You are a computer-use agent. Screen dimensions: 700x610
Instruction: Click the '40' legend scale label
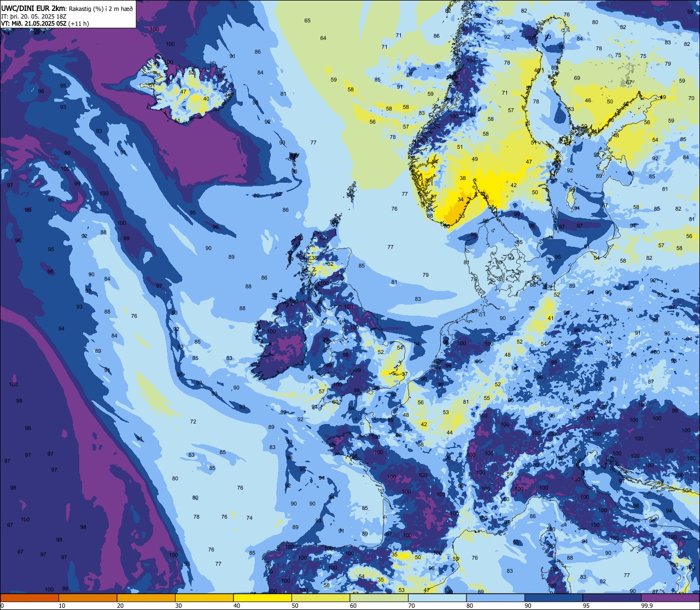[x=237, y=606]
